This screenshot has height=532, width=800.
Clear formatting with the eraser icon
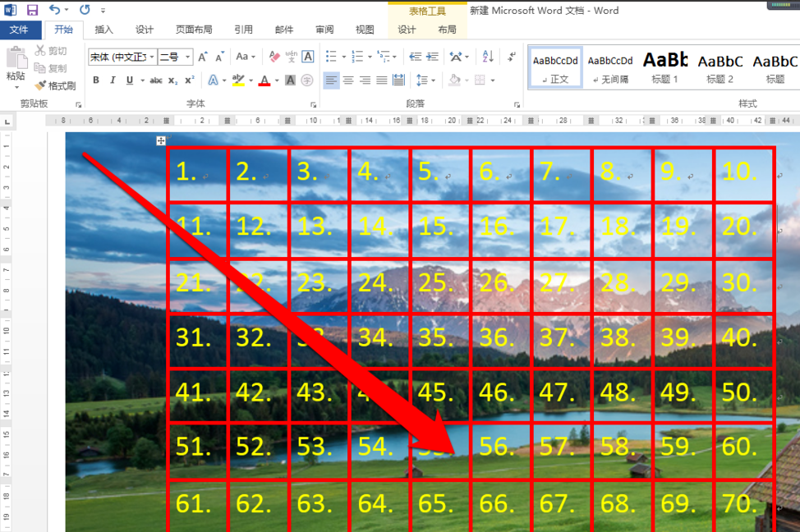click(274, 57)
